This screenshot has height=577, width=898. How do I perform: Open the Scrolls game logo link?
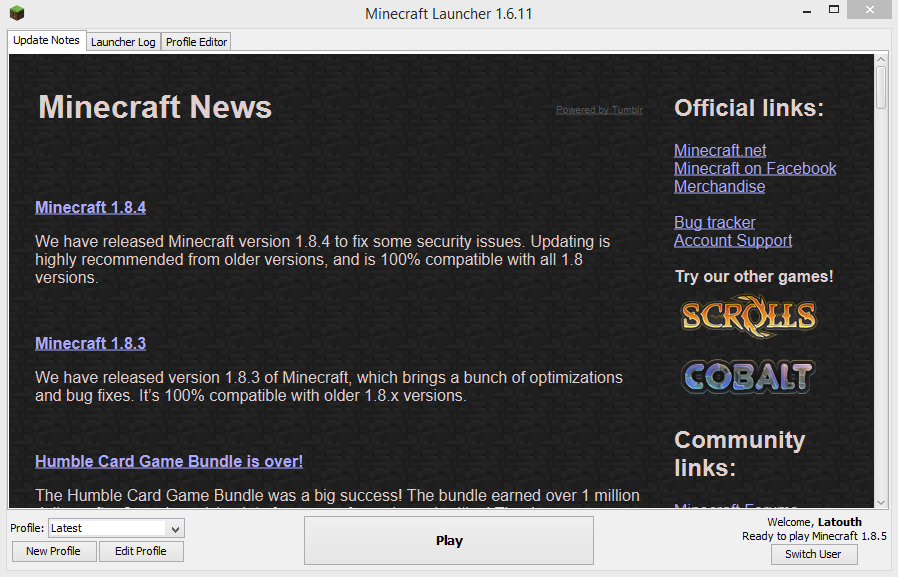(x=749, y=315)
